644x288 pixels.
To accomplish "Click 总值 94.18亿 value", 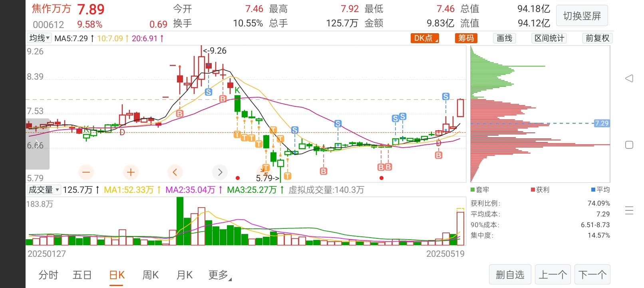I will point(534,9).
